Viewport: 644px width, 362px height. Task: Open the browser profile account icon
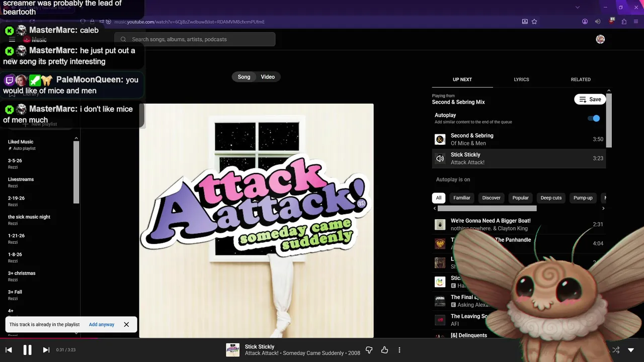click(585, 22)
